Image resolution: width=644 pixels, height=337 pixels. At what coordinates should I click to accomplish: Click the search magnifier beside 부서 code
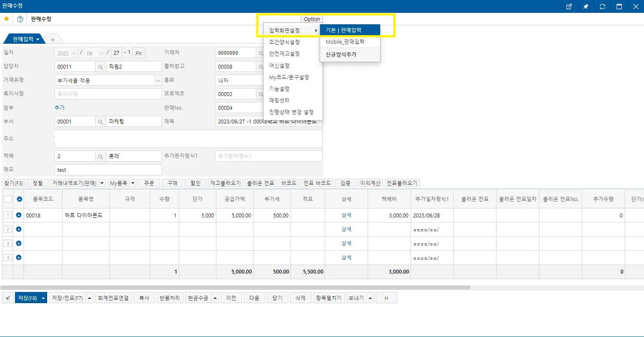point(100,121)
